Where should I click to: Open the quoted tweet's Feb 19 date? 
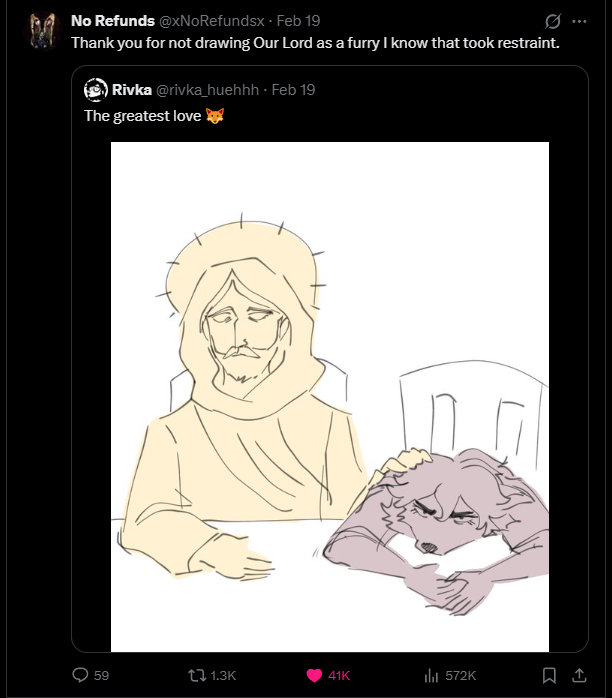293,90
